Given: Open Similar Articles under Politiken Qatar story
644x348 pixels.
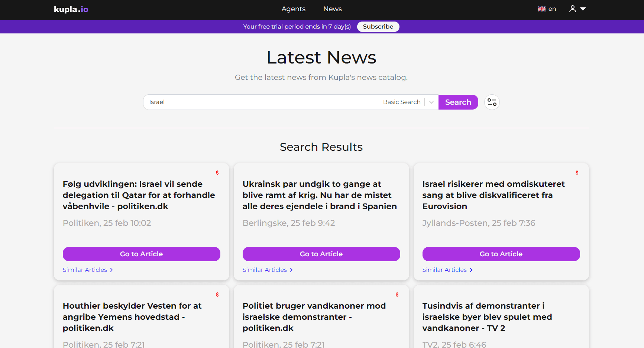Looking at the screenshot, I should pos(88,270).
